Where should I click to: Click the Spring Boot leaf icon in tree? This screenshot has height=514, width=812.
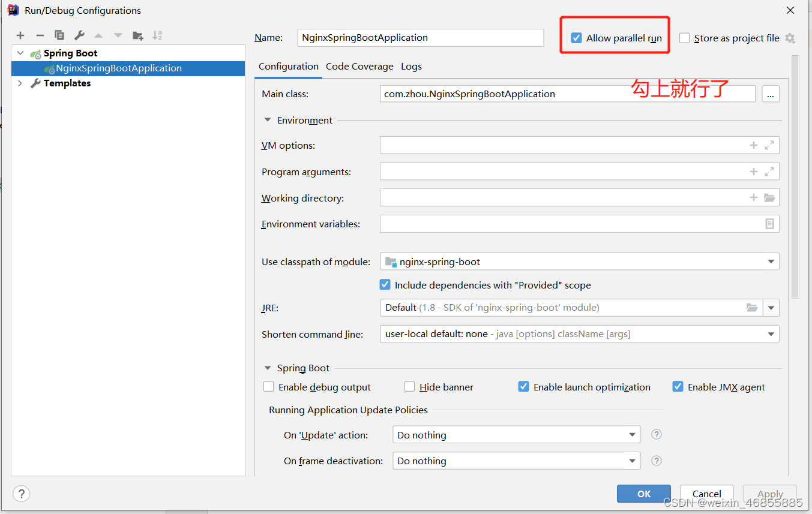coord(35,53)
